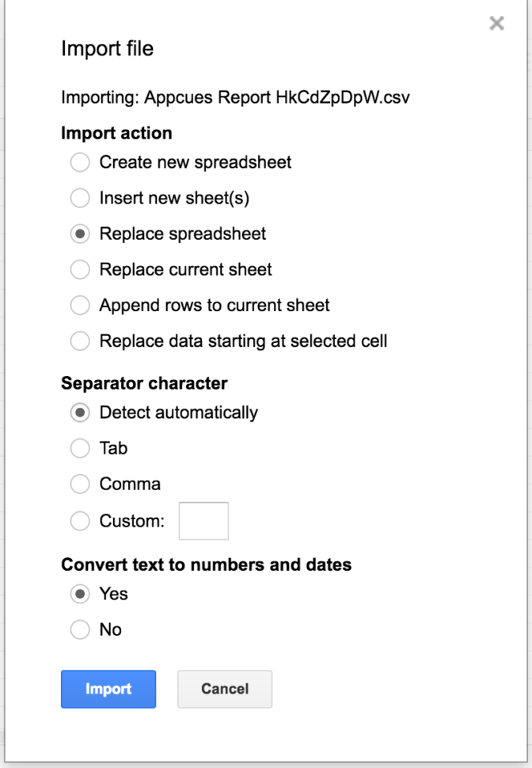
Task: Choose Replace current sheet option
Action: (x=79, y=269)
